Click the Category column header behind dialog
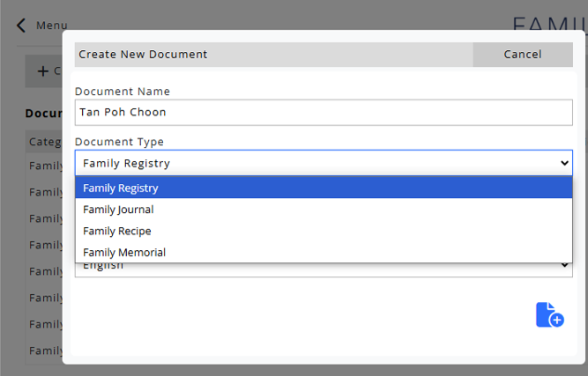588x376 pixels. click(x=44, y=141)
